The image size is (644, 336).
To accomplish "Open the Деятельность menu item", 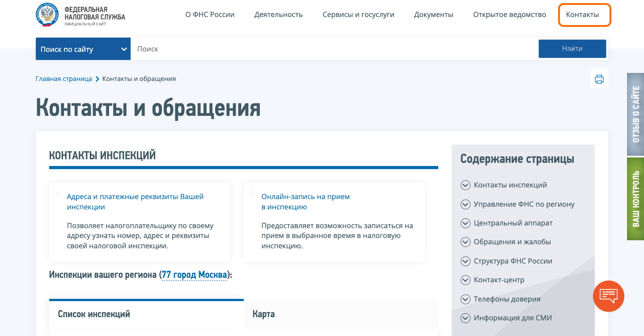I will tap(278, 15).
